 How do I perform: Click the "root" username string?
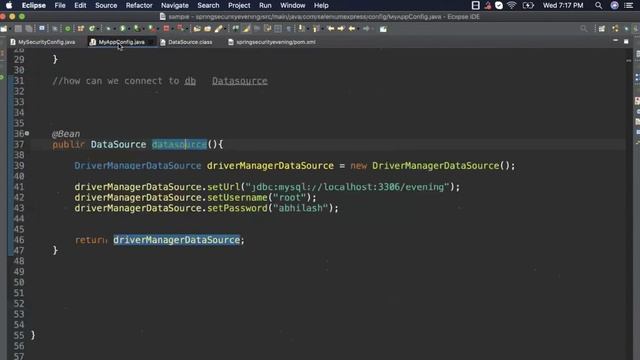point(289,197)
